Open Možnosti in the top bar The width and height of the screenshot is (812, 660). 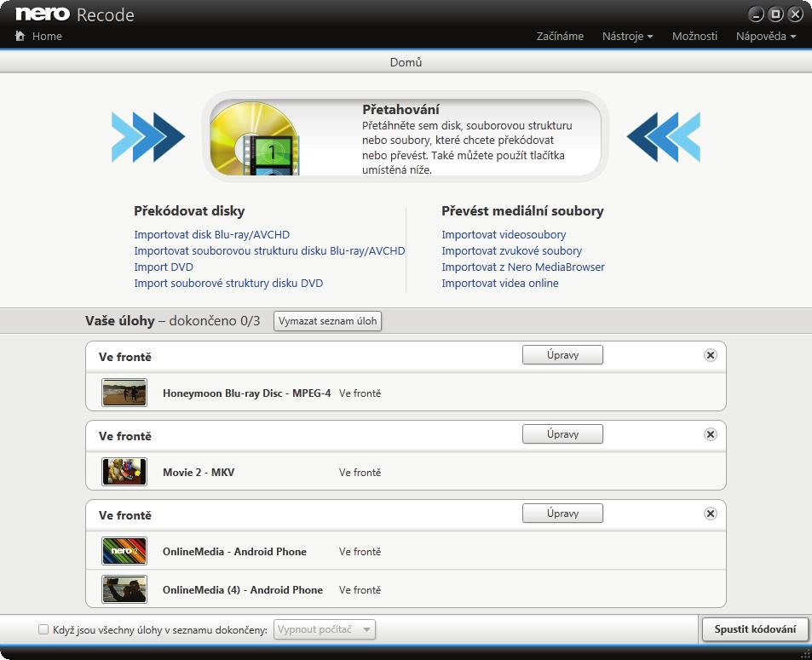coord(694,37)
